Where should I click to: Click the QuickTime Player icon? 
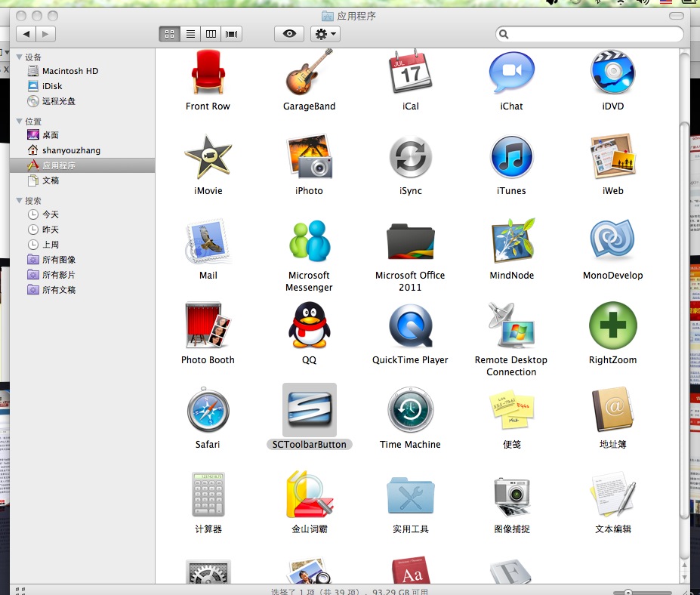tap(410, 326)
